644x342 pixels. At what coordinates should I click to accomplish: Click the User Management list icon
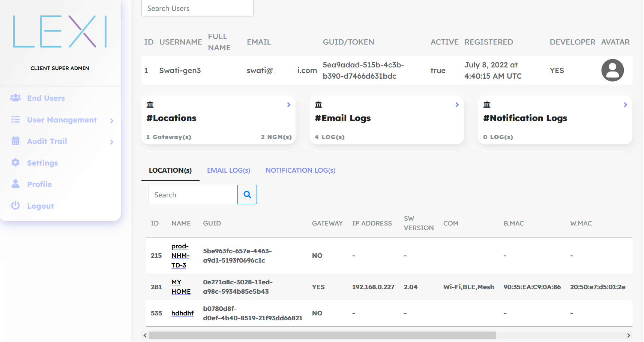[x=15, y=119]
